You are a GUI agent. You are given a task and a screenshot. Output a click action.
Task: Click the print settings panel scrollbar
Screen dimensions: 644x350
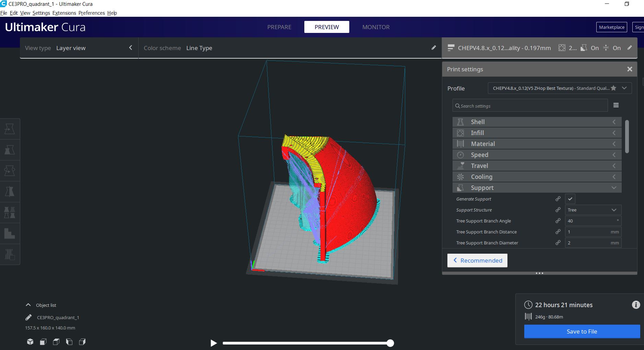pos(627,136)
